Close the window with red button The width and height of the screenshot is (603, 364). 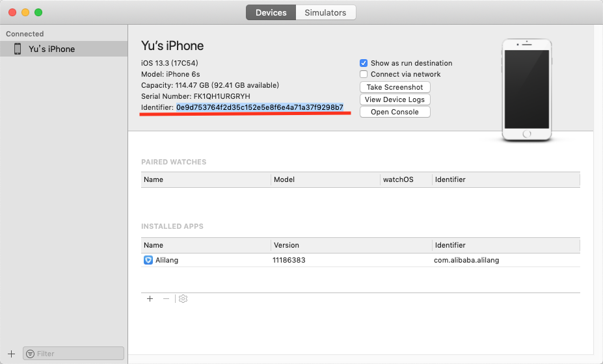point(12,12)
